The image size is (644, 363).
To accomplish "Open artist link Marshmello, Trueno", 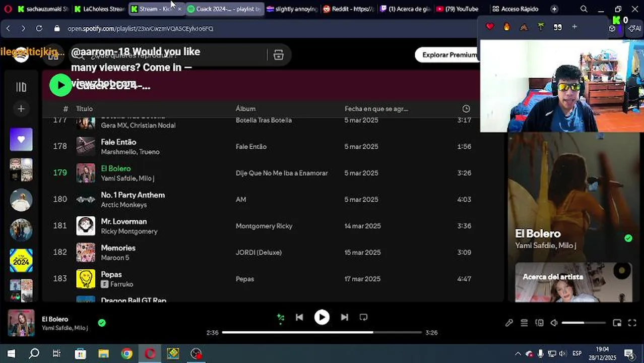I will [130, 152].
